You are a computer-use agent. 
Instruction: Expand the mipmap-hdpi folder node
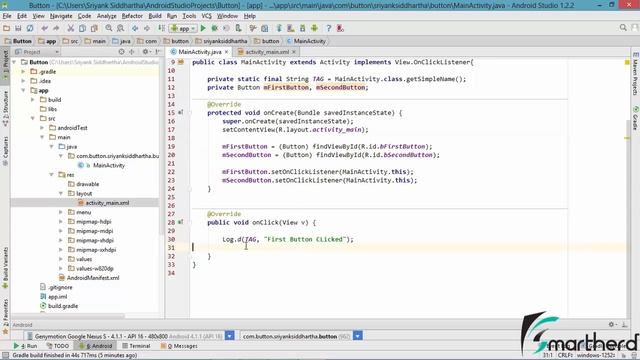point(61,222)
